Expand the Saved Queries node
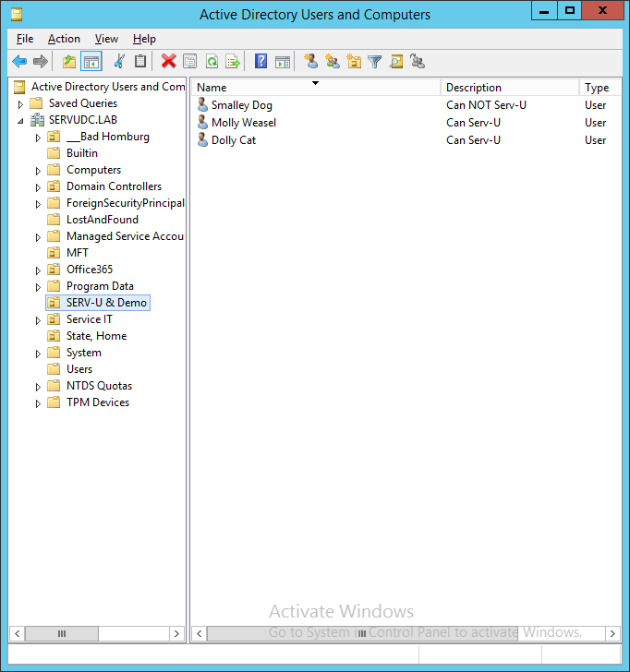 tap(20, 104)
